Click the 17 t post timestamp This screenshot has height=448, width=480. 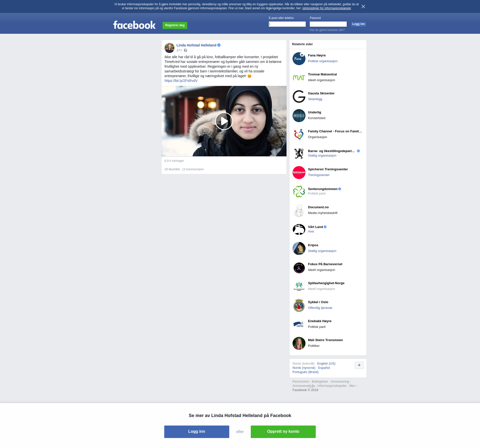tap(179, 50)
